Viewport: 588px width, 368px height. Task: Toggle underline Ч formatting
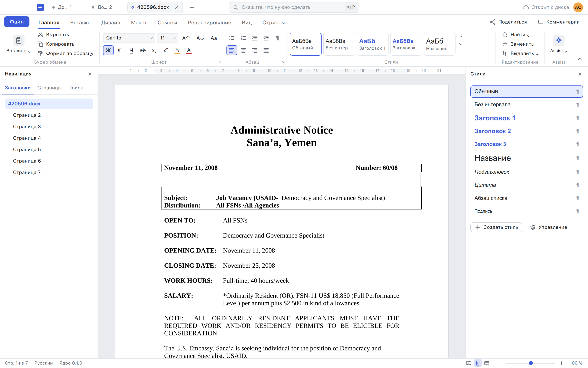coord(131,50)
